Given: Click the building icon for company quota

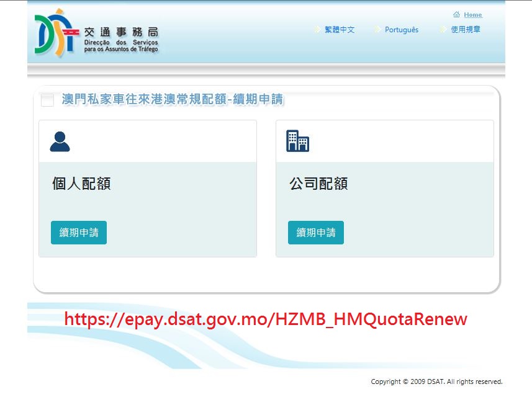Looking at the screenshot, I should pyautogui.click(x=297, y=141).
